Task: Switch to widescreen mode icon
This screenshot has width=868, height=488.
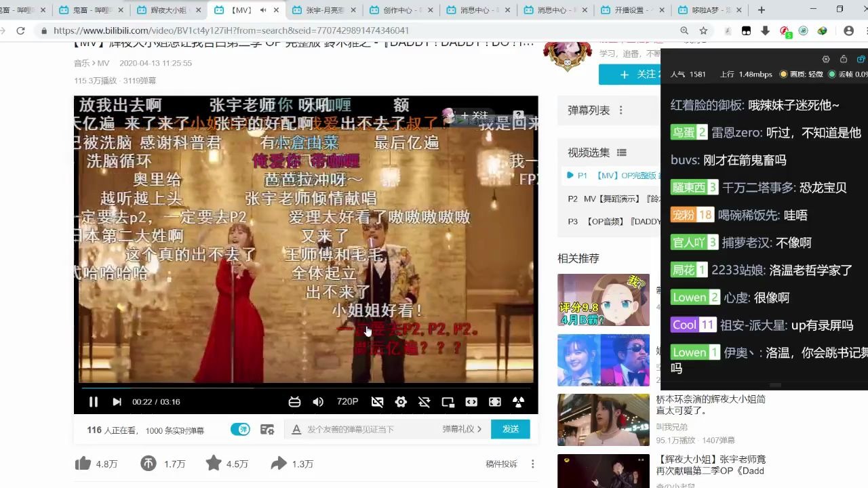Action: (471, 402)
